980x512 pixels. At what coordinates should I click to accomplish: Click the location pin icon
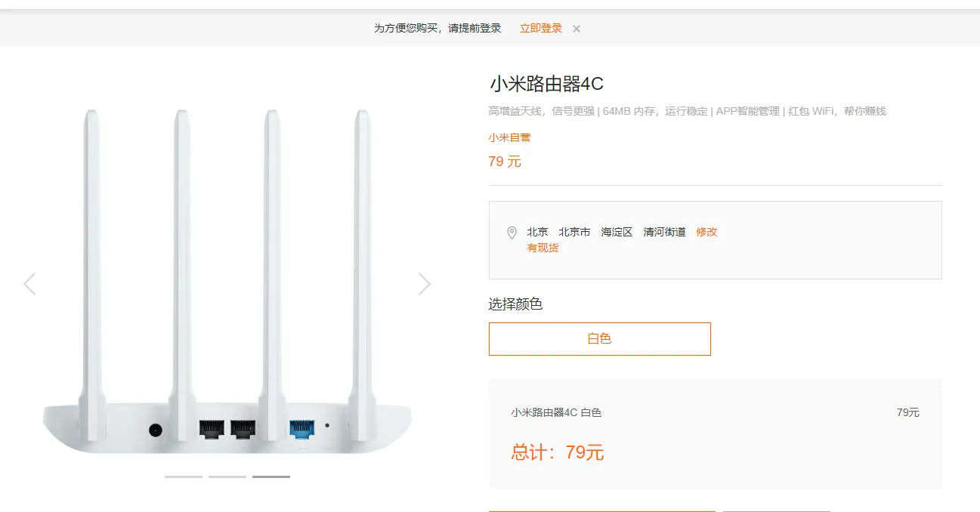pyautogui.click(x=512, y=233)
